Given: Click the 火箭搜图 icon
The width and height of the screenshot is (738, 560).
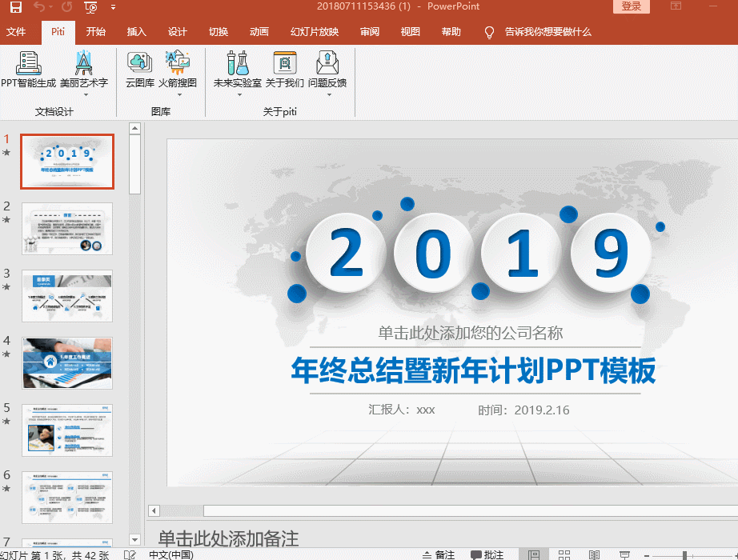Looking at the screenshot, I should click(178, 62).
